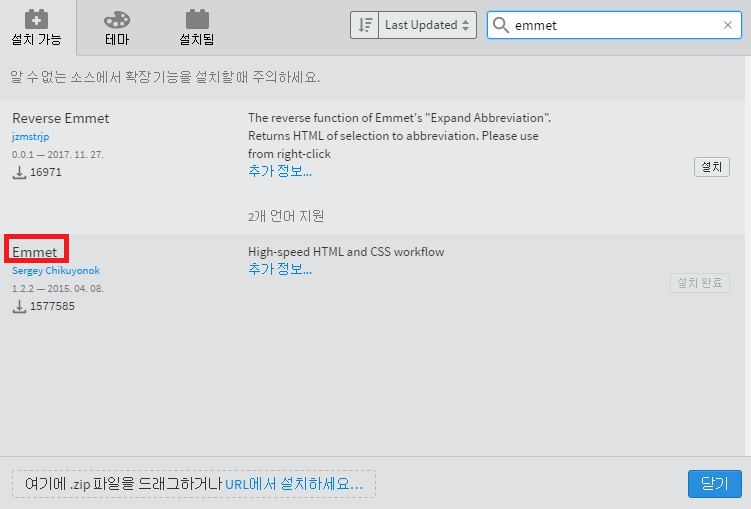Click the .zip file drop zone
This screenshot has height=509, width=751.
click(193, 484)
